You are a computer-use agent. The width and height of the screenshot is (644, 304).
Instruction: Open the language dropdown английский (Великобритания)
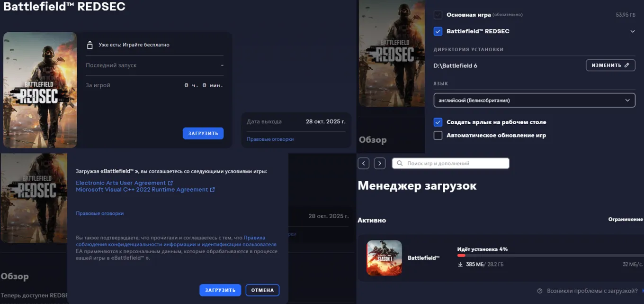pos(534,100)
